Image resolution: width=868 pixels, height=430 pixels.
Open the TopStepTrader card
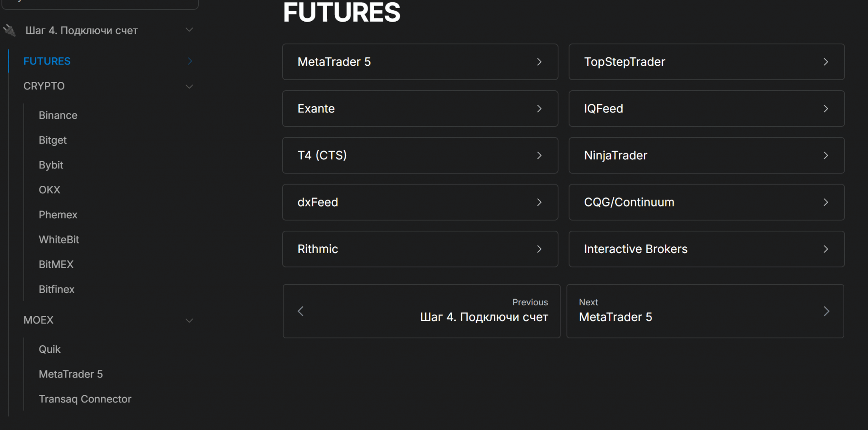(706, 62)
